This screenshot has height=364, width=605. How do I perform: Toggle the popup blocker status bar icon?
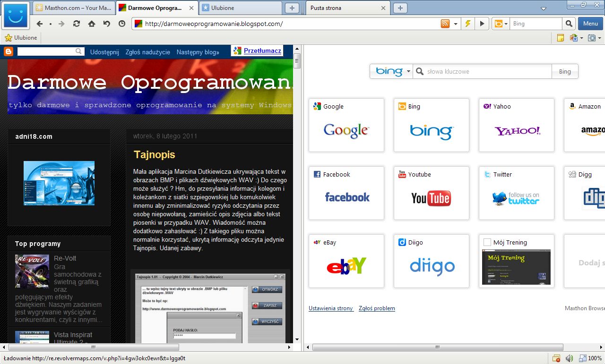click(x=556, y=357)
